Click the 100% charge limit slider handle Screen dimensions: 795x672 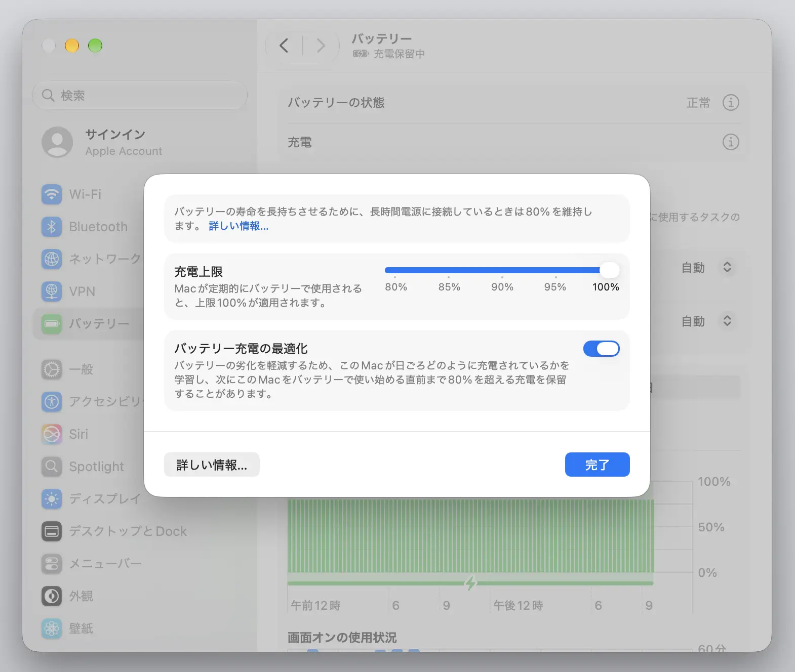(610, 270)
